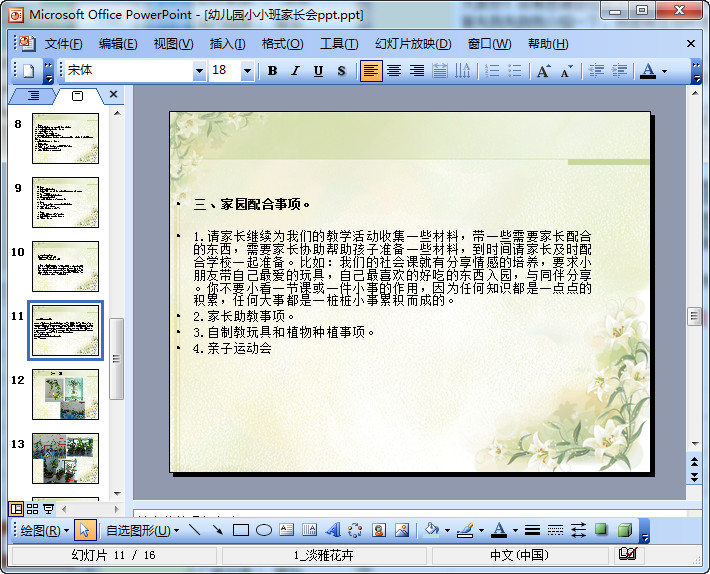Apply Line Color with brush icon

click(x=465, y=530)
